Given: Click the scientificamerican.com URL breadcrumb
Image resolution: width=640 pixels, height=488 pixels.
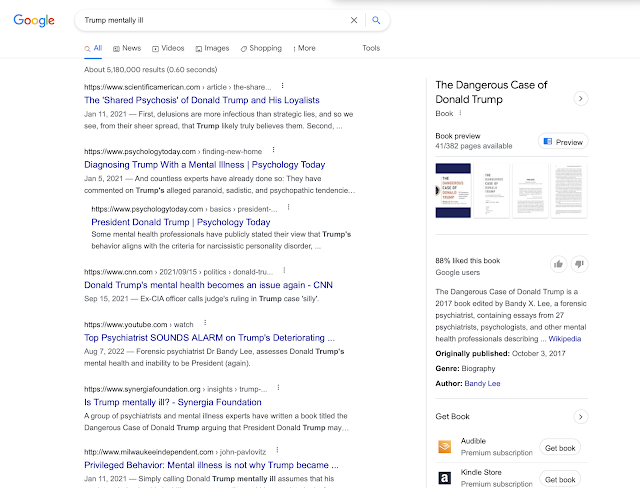Looking at the screenshot, I should (178, 87).
